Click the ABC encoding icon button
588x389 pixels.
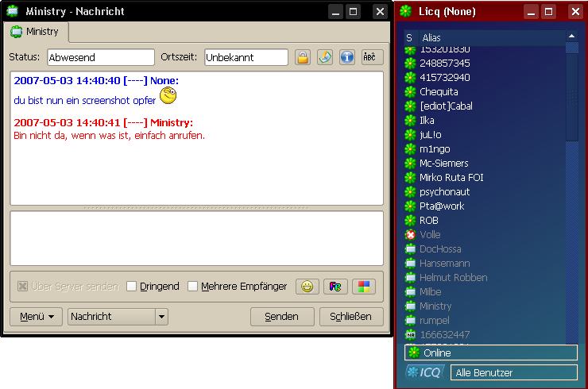click(372, 57)
